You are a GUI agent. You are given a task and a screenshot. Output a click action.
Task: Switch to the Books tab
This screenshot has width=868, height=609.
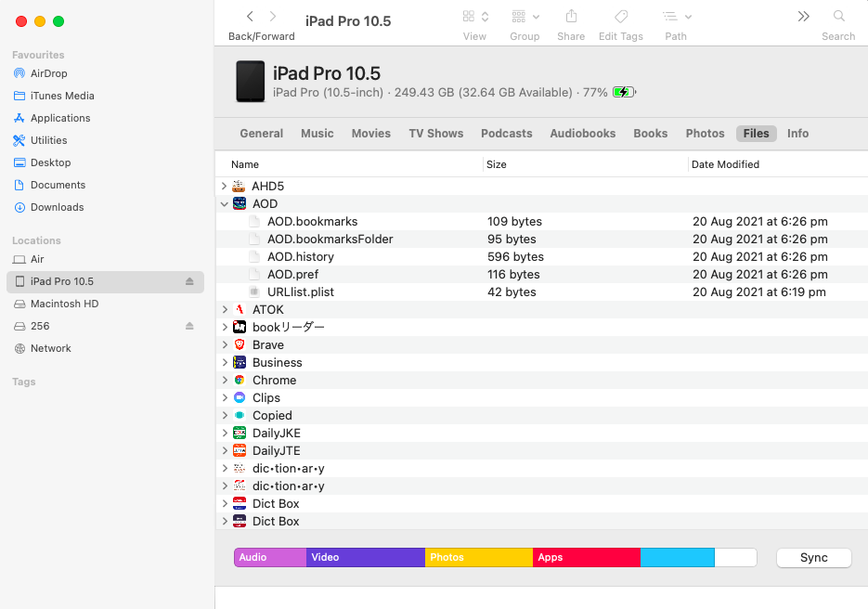pos(651,134)
